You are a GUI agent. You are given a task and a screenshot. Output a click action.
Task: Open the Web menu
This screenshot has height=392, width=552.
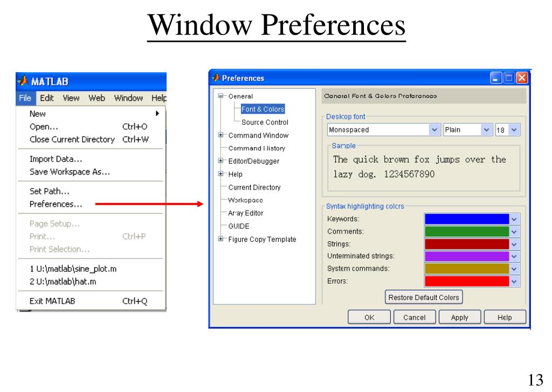[97, 98]
